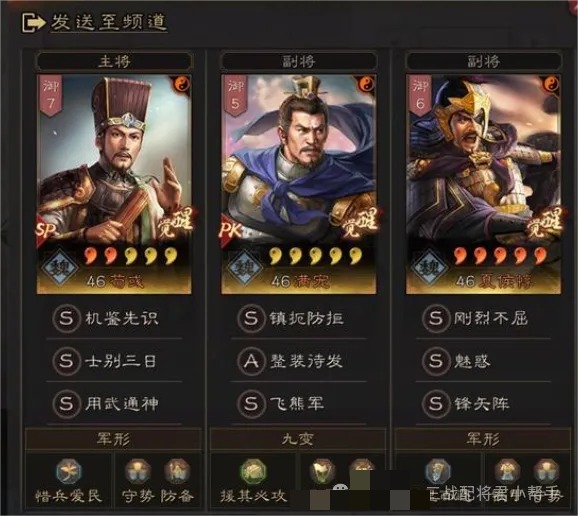Select the 荀彧 general portrait card
This screenshot has width=578, height=516.
(114, 184)
